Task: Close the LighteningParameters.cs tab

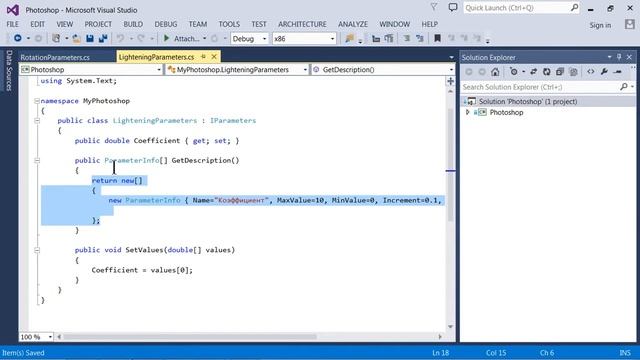Action: click(214, 57)
